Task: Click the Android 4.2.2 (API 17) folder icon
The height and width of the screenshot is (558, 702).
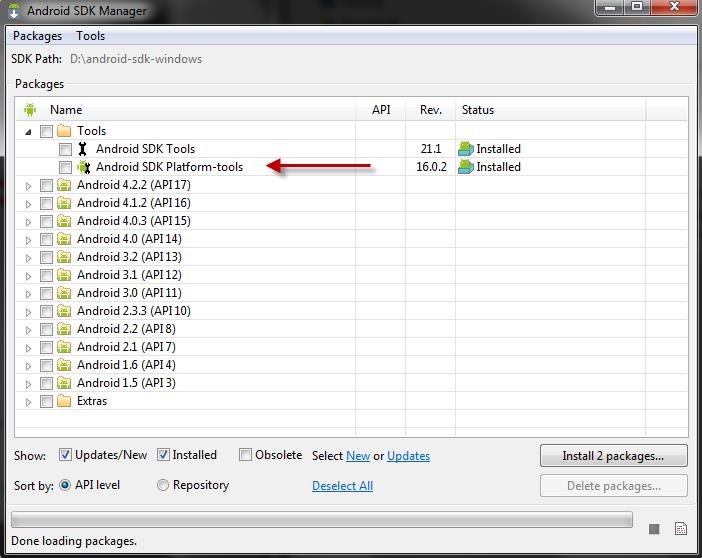Action: [x=64, y=185]
